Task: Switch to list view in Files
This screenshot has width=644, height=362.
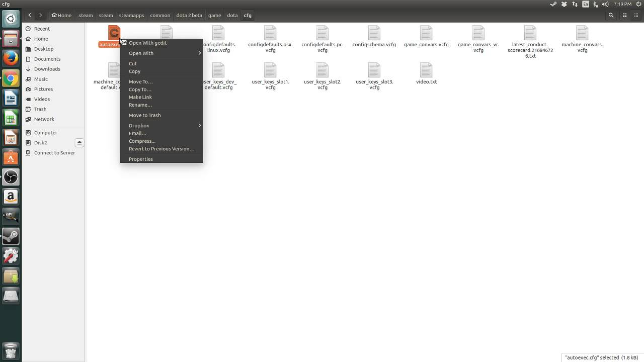Action: 625,15
